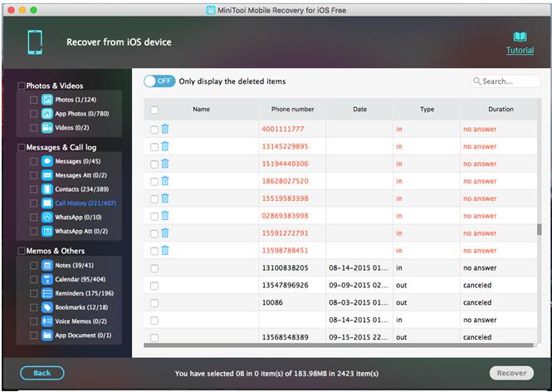The width and height of the screenshot is (552, 392).
Task: Click trash icon for 15591272791 row
Action: (x=164, y=233)
